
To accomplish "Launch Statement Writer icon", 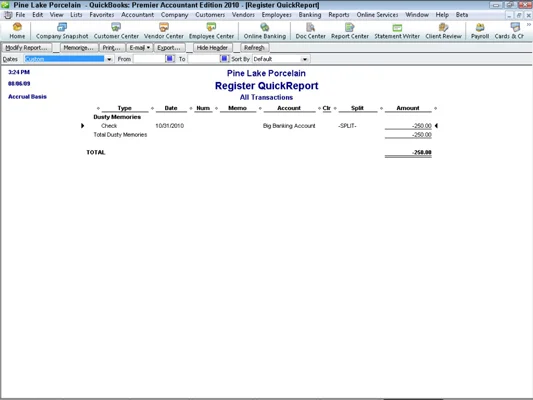I will point(397,31).
